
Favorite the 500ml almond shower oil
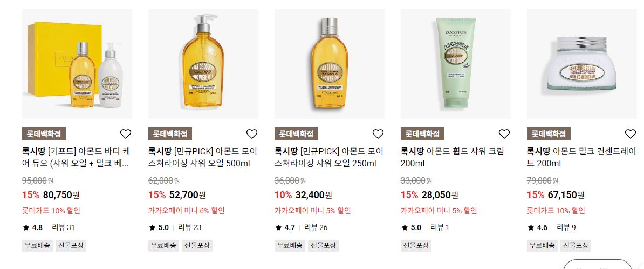tap(251, 133)
